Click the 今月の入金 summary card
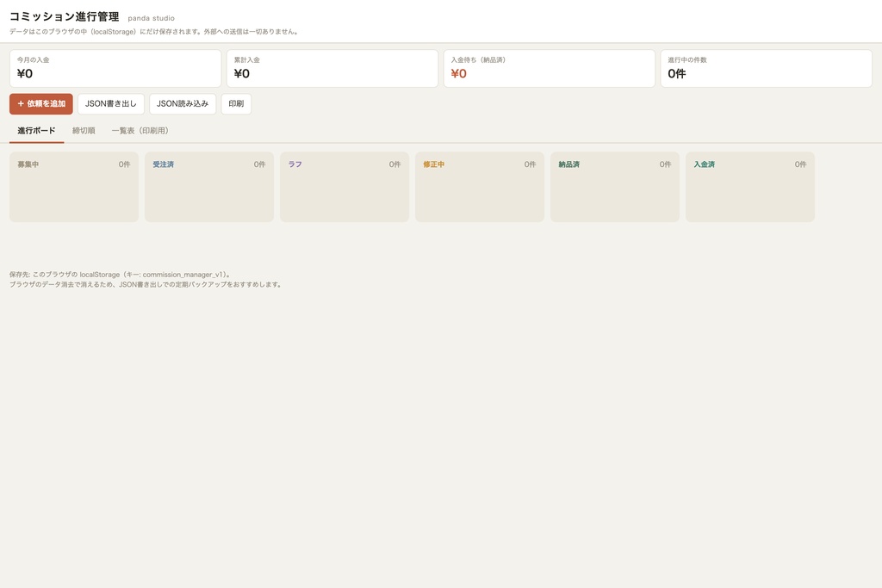 (x=115, y=69)
